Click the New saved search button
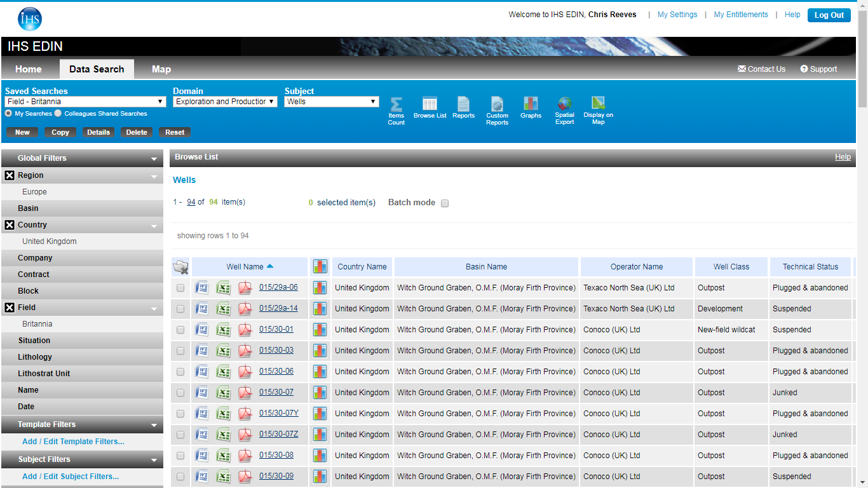868x488 pixels. (x=22, y=132)
